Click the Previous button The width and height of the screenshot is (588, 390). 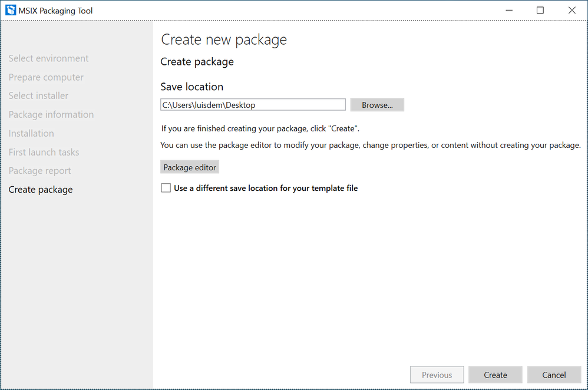pyautogui.click(x=437, y=375)
